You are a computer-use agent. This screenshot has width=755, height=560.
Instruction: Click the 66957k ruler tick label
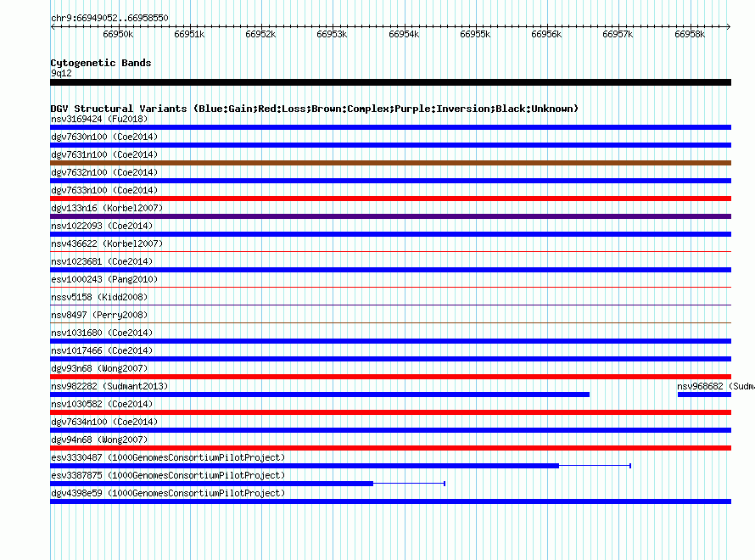618,34
